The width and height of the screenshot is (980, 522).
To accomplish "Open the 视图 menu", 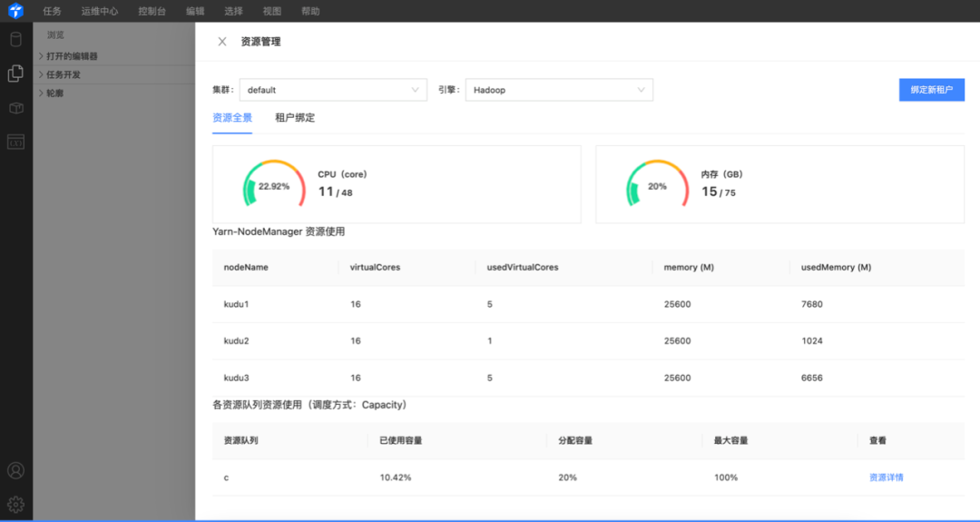I will pyautogui.click(x=272, y=11).
